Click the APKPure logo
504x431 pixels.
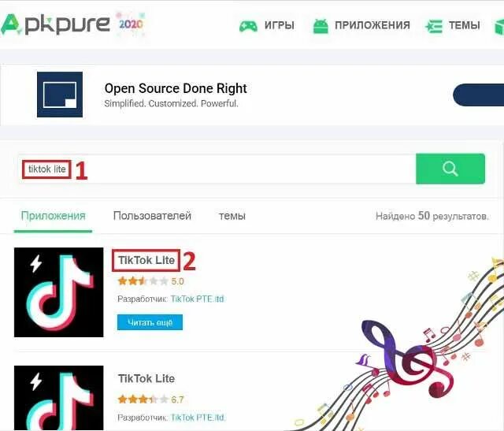coord(54,24)
